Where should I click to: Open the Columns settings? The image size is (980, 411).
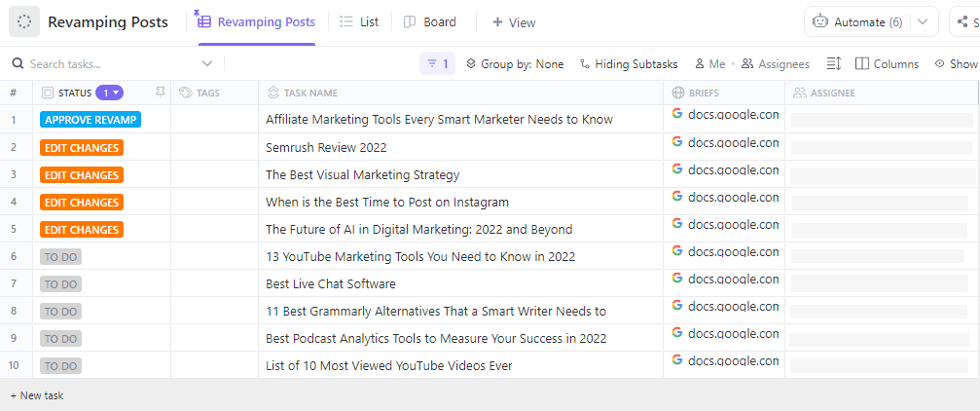tap(887, 64)
